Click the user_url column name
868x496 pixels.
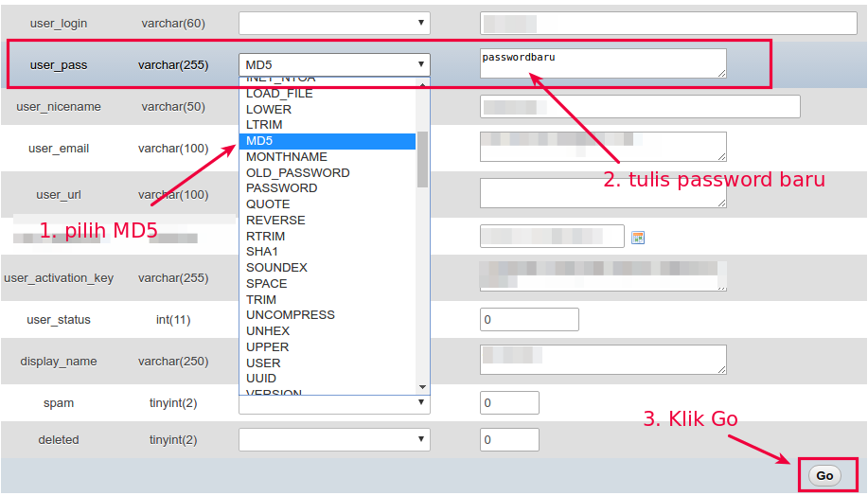click(59, 195)
